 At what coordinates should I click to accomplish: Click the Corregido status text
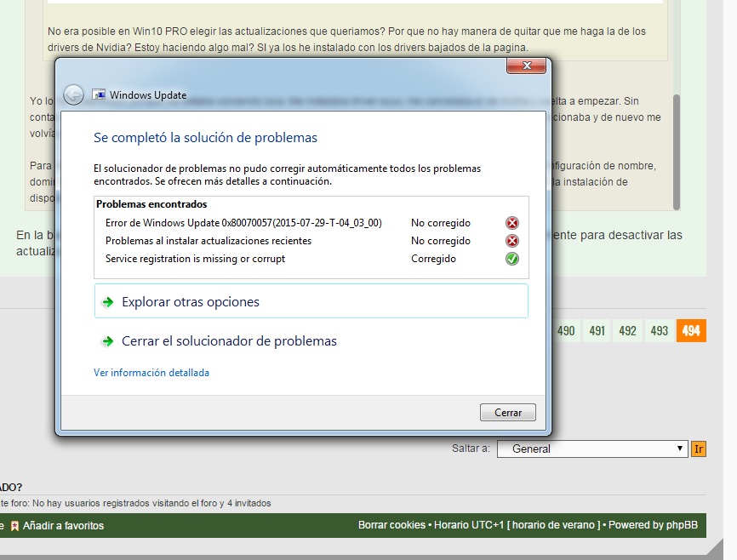pos(433,259)
